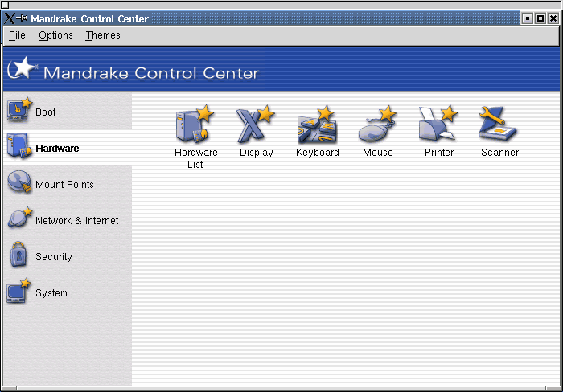Screen dimensions: 563x392
Task: Click the "Mount Points" label
Action: (64, 184)
